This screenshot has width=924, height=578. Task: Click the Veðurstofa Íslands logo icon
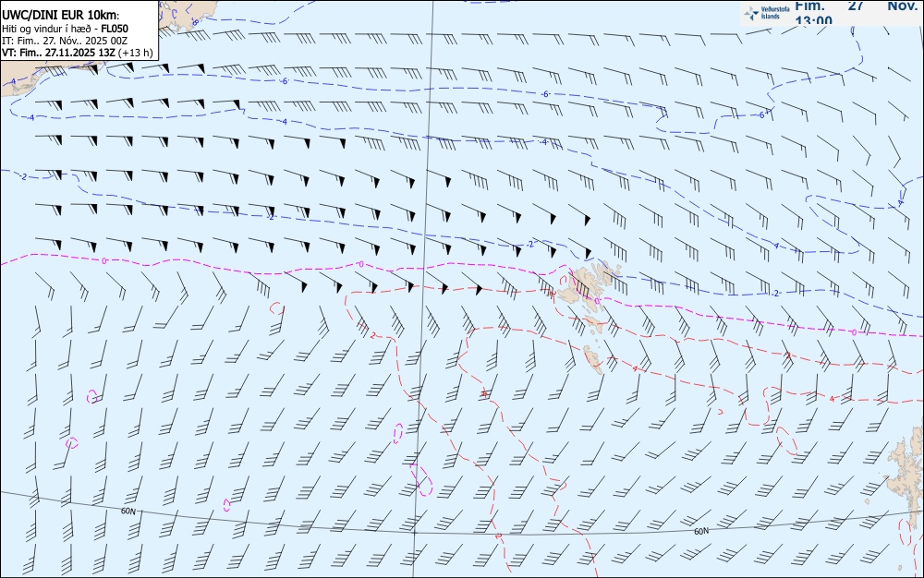click(x=750, y=13)
